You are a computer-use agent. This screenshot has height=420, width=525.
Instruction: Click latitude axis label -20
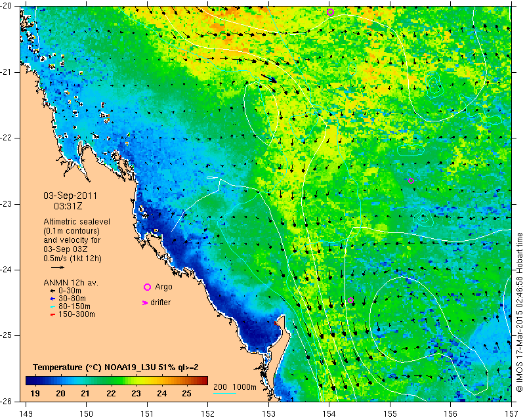[7, 7]
